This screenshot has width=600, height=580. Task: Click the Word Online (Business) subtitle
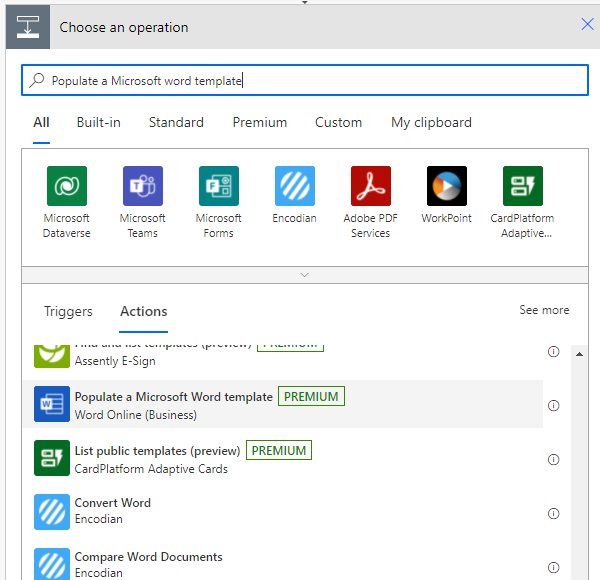[135, 415]
